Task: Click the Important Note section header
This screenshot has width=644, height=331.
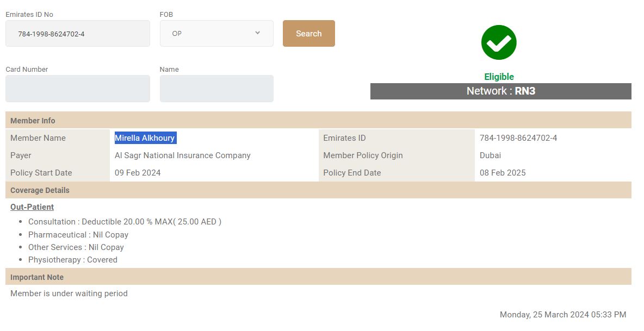Action: click(x=37, y=277)
